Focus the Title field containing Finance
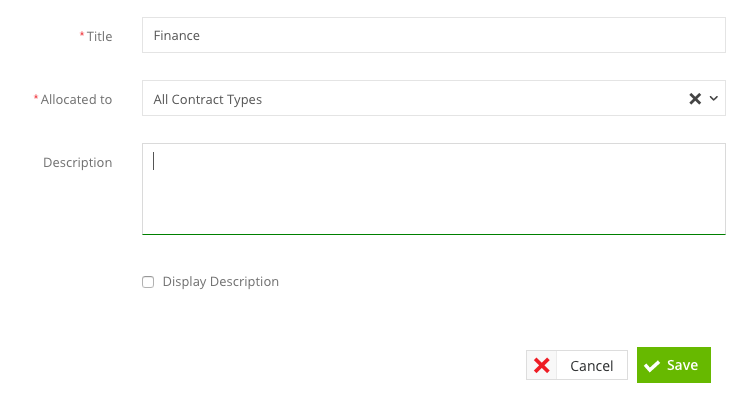This screenshot has height=400, width=745. [434, 35]
